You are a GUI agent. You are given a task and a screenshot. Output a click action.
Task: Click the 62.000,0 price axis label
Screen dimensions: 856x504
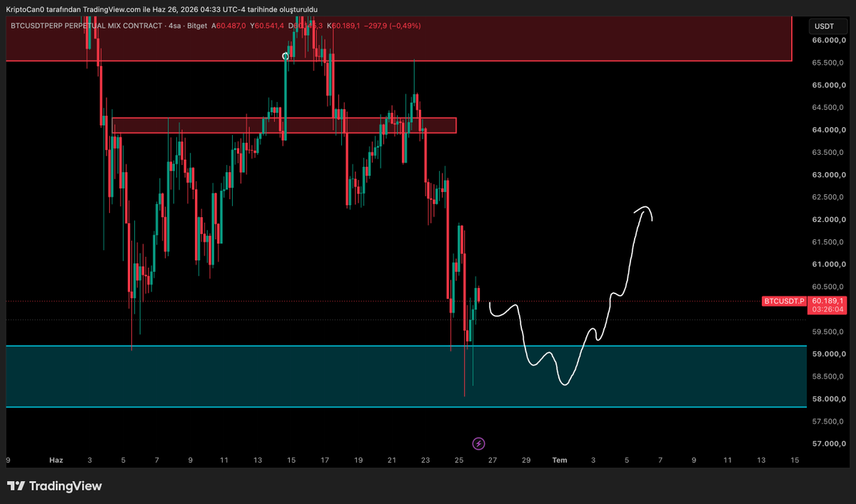pos(829,219)
